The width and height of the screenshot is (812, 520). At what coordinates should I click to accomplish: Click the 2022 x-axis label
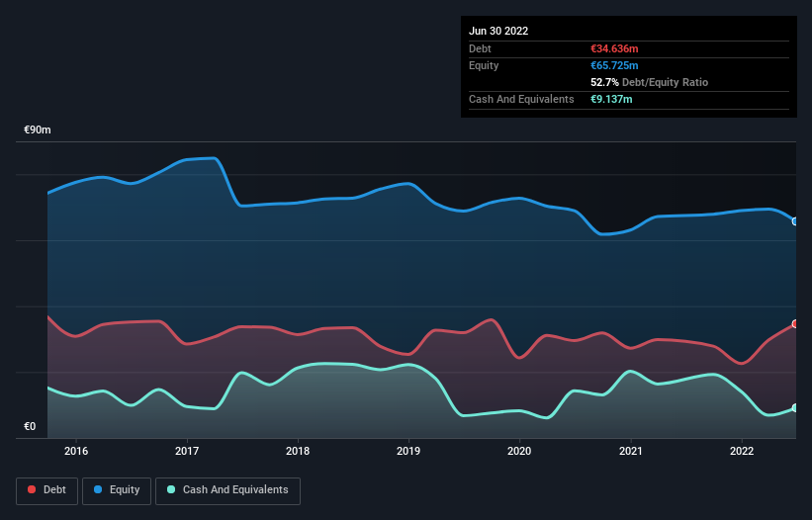[742, 451]
